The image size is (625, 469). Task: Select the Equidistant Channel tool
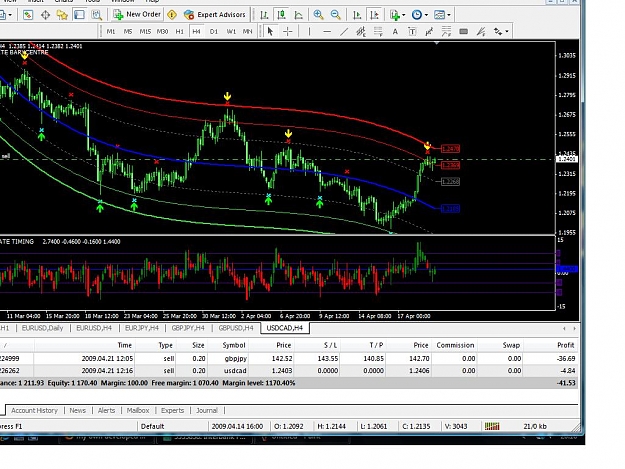coord(361,31)
